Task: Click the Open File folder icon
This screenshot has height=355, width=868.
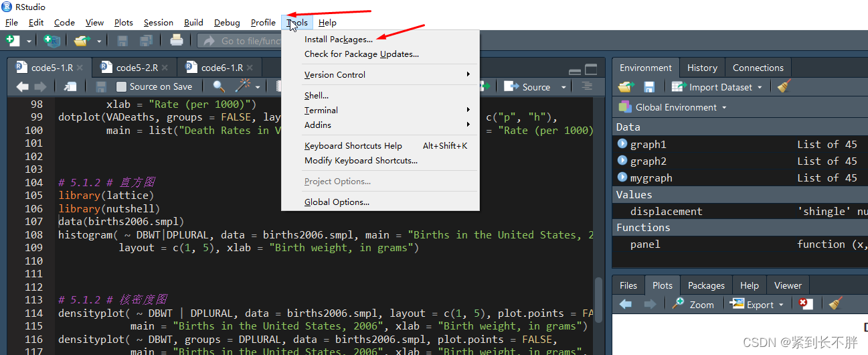Action: [82, 41]
